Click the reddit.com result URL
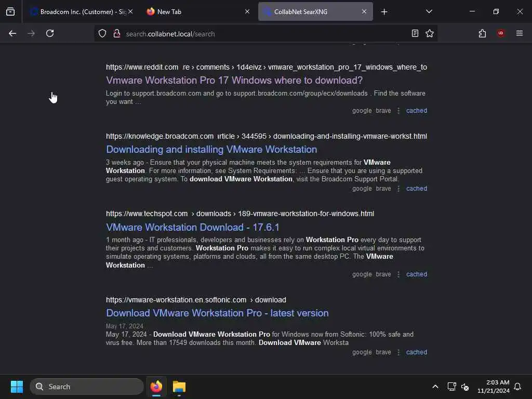 (x=267, y=67)
